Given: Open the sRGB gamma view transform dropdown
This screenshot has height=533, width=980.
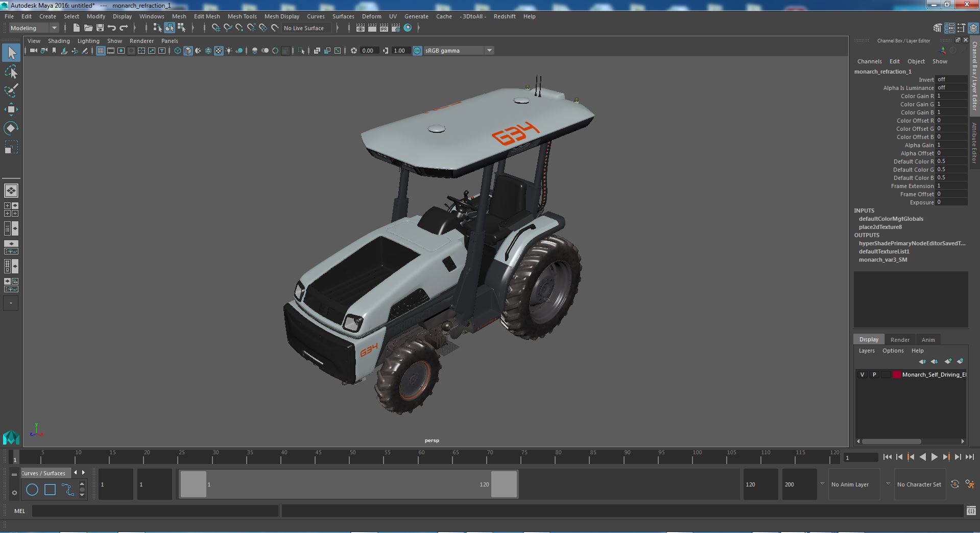Looking at the screenshot, I should pos(459,51).
